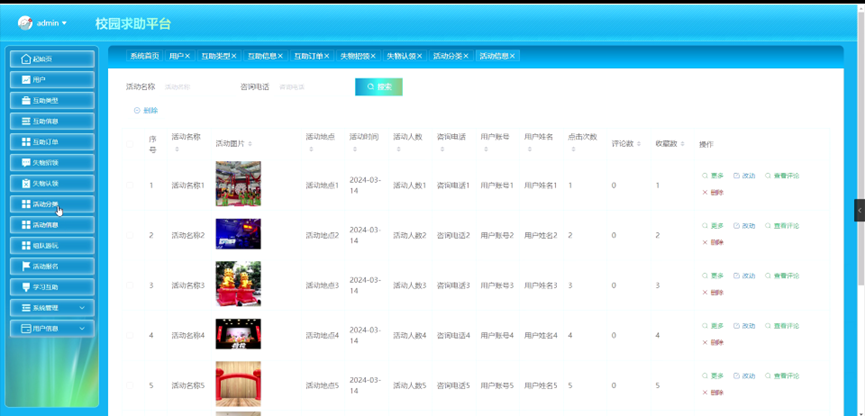
Task: Switch to the 失物认领 tab
Action: click(404, 56)
